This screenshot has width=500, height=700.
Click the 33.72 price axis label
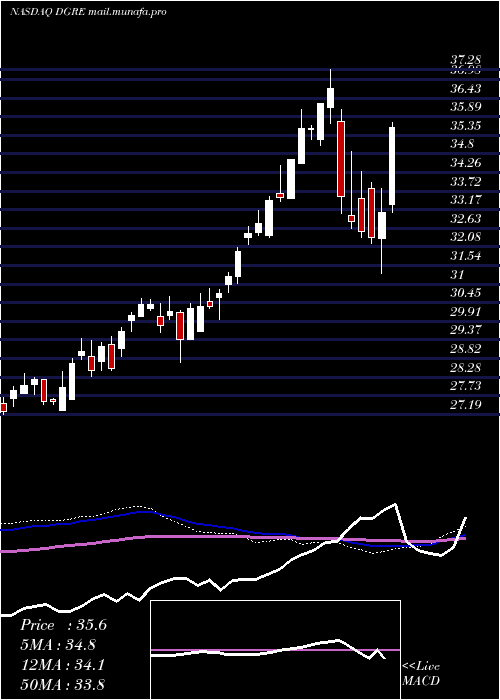pyautogui.click(x=466, y=182)
